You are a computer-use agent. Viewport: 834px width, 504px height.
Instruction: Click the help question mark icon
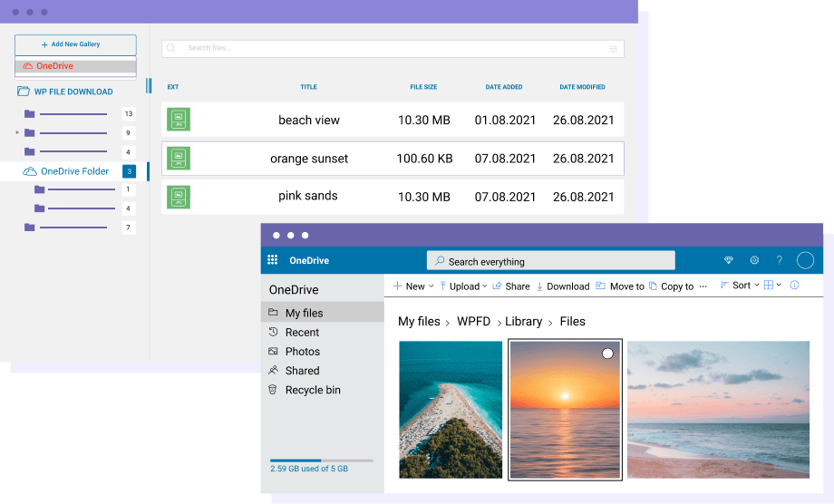coord(779,260)
